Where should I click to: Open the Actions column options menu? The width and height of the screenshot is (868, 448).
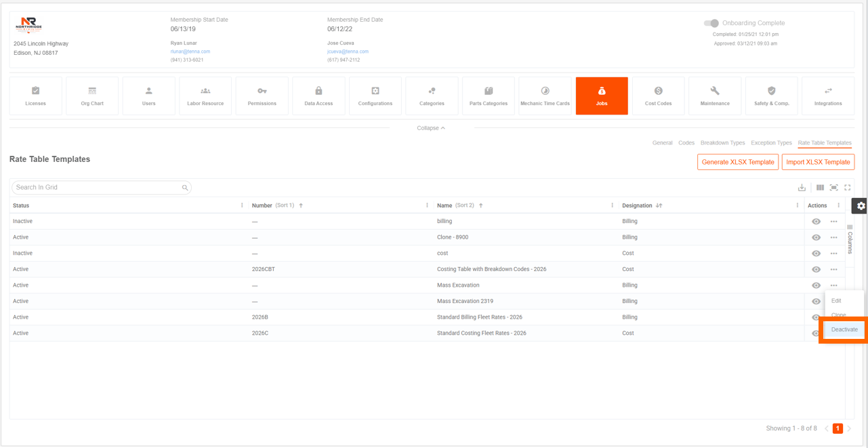[839, 205]
